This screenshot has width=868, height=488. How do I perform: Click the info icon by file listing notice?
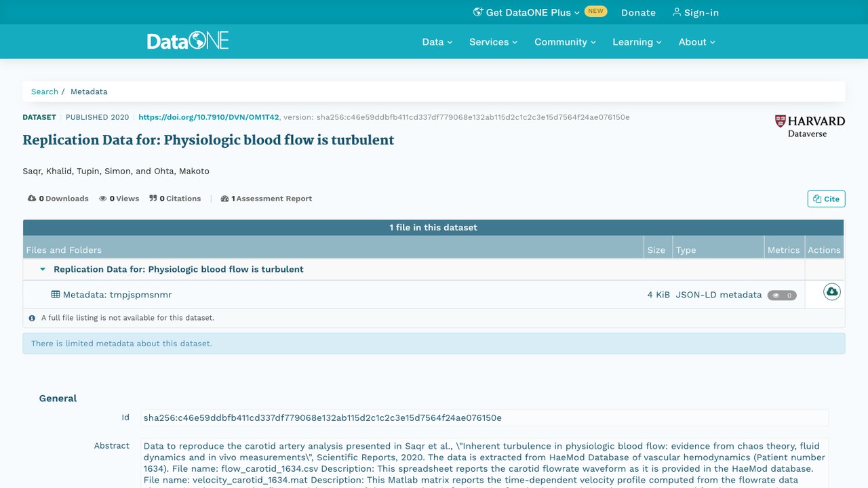tap(32, 318)
